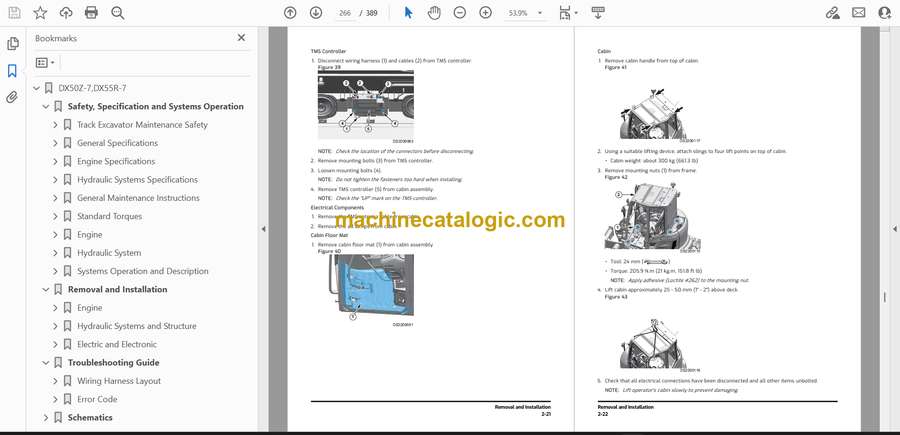
Task: Collapse the Removal and Installation section
Action: coord(45,290)
